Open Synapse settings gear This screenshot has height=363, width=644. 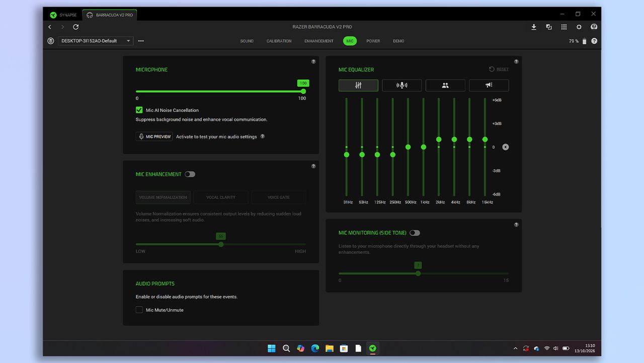click(x=579, y=27)
